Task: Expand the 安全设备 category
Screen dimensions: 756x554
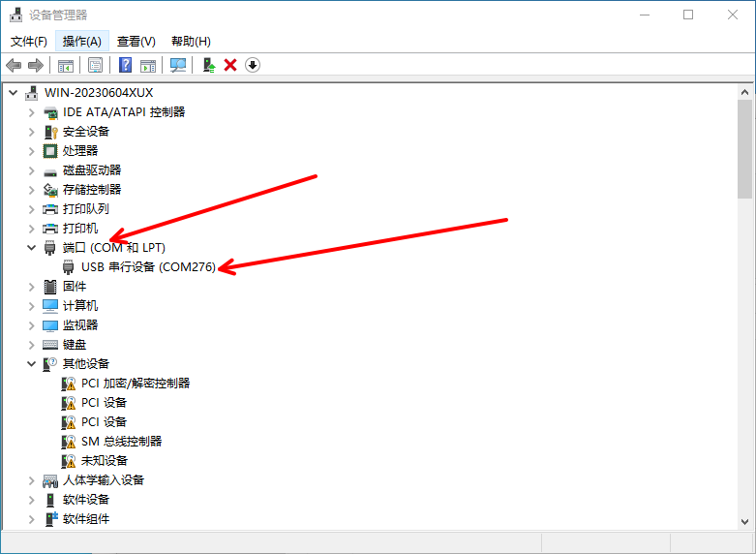Action: (x=31, y=132)
